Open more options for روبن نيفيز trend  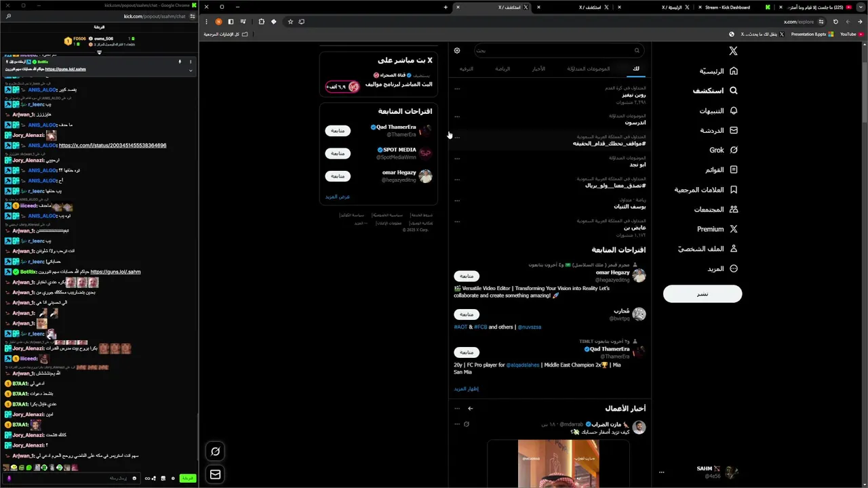point(457,89)
